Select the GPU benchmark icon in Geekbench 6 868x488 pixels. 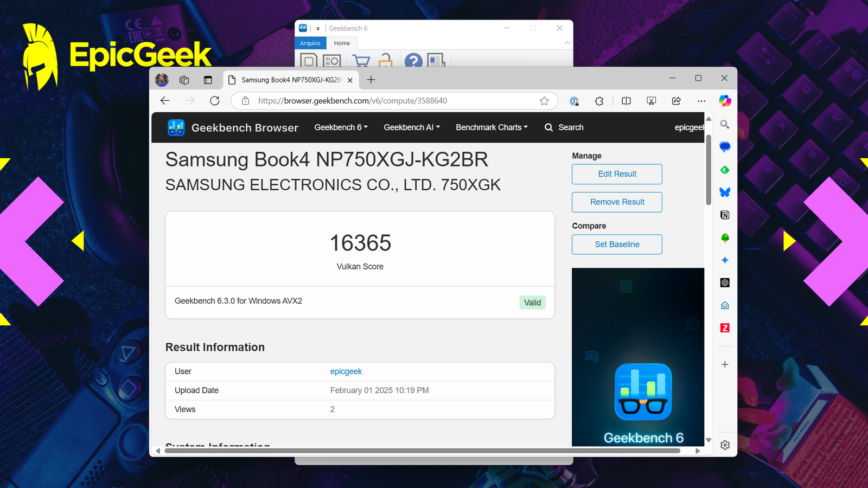(x=332, y=61)
